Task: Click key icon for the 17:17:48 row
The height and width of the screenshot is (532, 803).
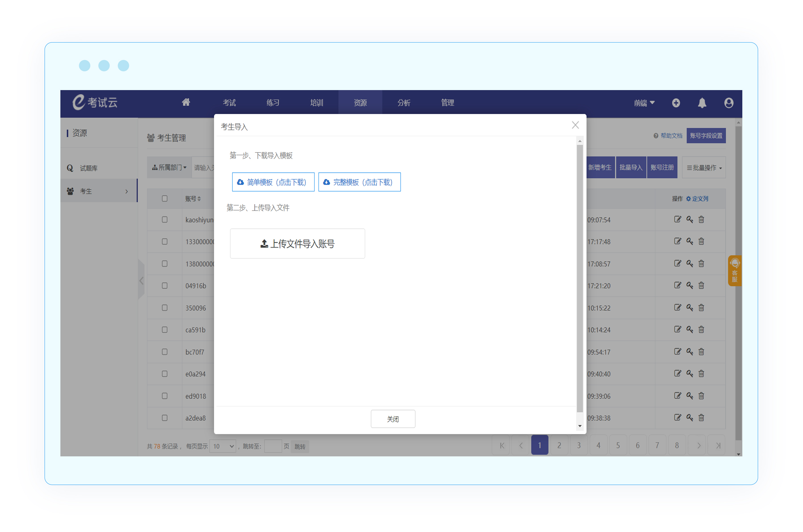Action: tap(689, 242)
